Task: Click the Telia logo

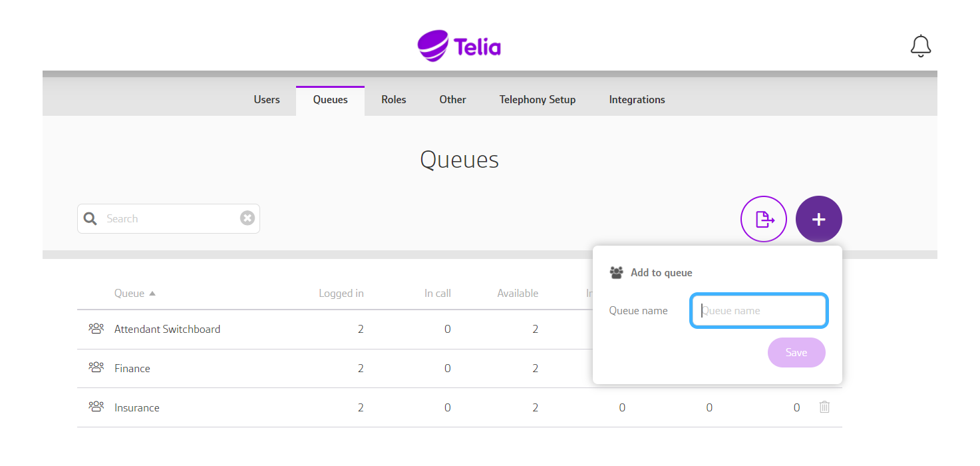Action: [459, 46]
